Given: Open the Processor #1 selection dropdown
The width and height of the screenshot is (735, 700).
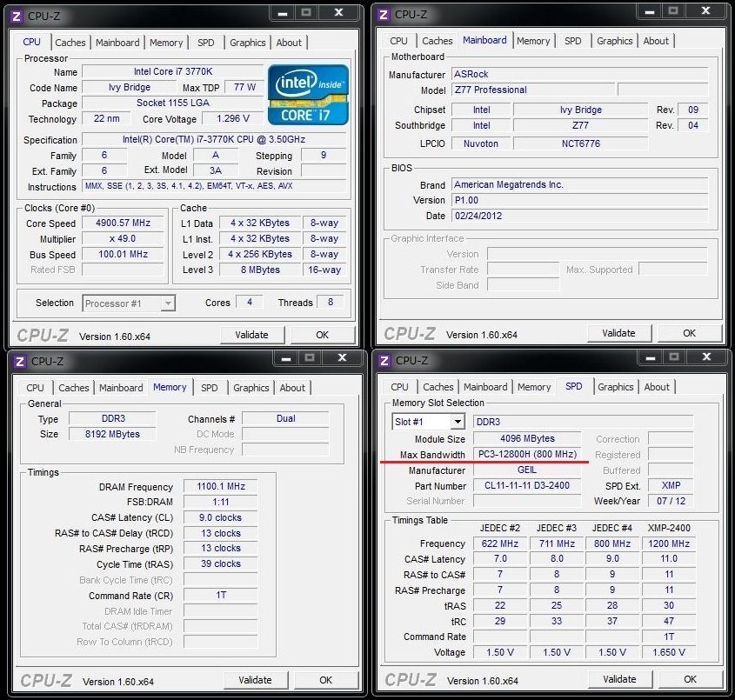Looking at the screenshot, I should [x=129, y=303].
